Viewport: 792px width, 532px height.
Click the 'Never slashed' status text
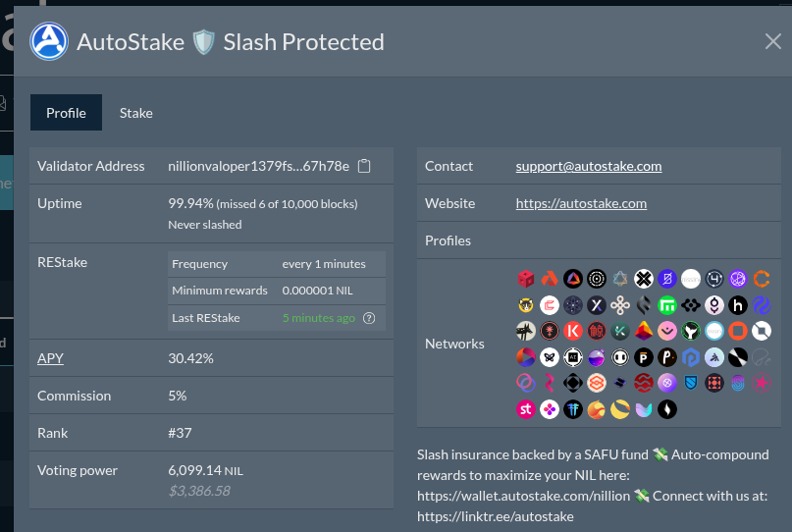point(205,225)
